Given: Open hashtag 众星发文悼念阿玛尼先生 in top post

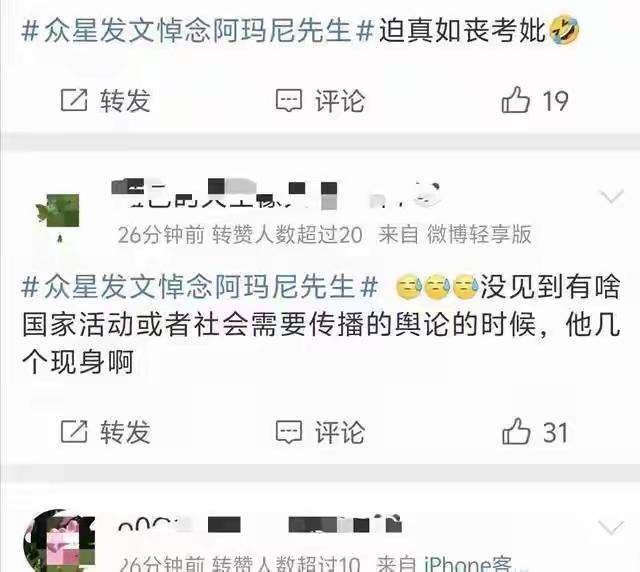Looking at the screenshot, I should [x=198, y=31].
